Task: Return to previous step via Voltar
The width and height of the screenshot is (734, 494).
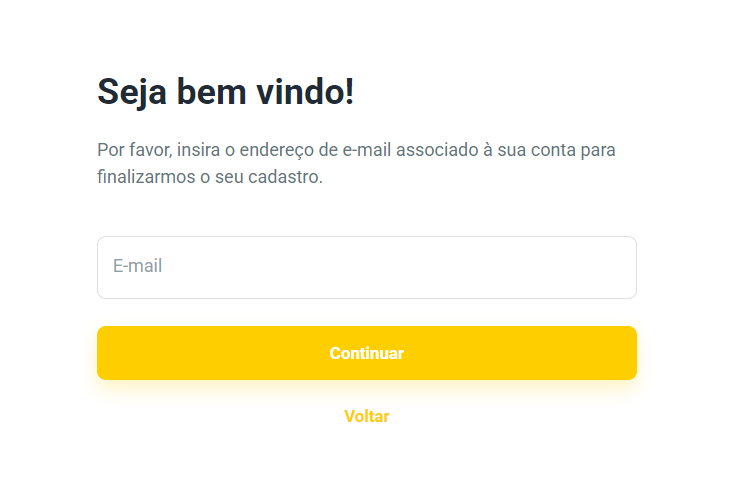Action: tap(366, 416)
